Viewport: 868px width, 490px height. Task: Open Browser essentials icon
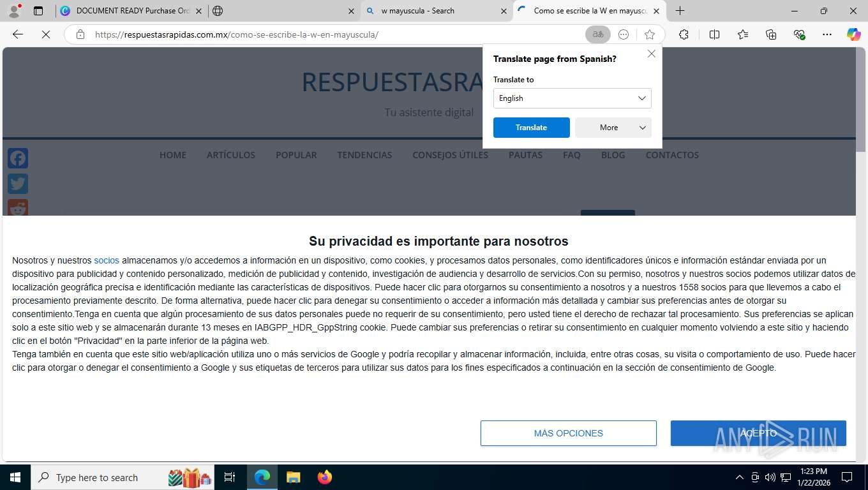pyautogui.click(x=799, y=34)
